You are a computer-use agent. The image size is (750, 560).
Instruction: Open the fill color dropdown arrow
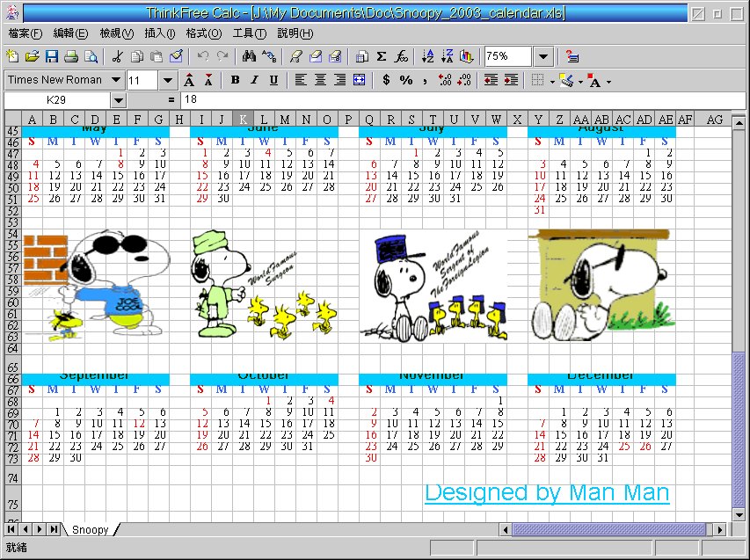click(580, 82)
